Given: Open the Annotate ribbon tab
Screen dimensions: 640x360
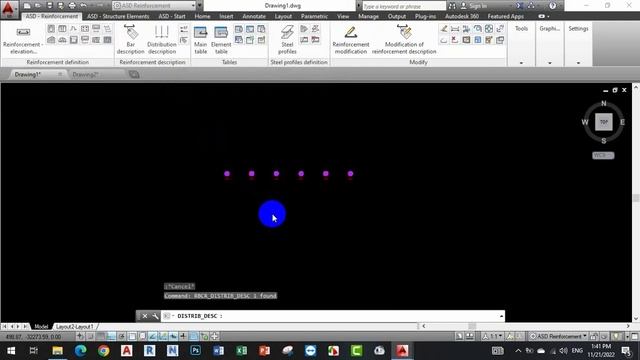Looking at the screenshot, I should pyautogui.click(x=254, y=16).
